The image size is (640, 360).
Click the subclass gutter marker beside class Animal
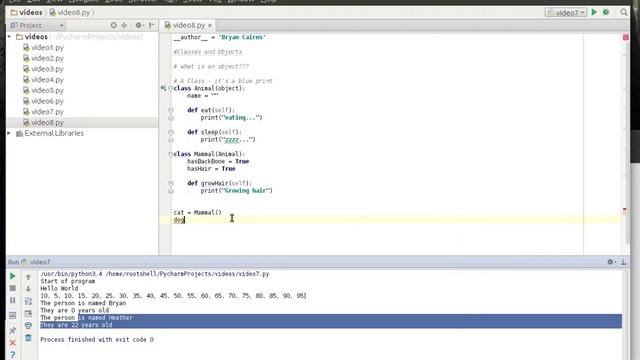coord(163,88)
